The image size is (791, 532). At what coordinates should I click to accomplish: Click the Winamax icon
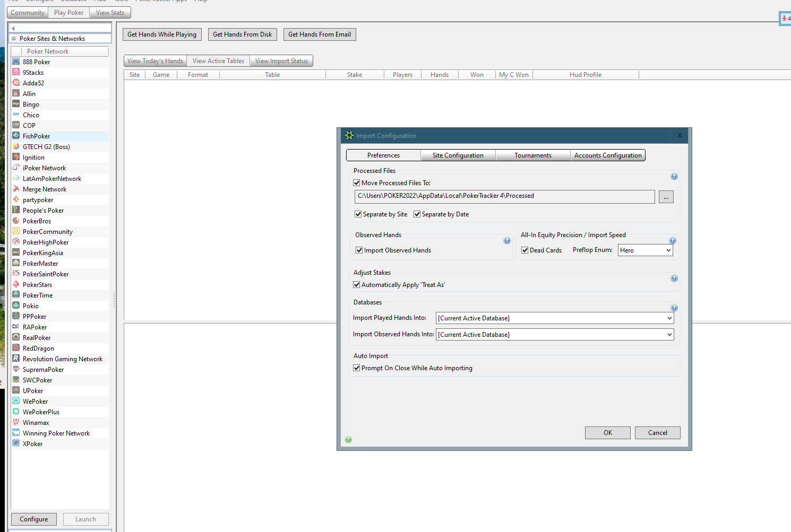click(x=16, y=422)
